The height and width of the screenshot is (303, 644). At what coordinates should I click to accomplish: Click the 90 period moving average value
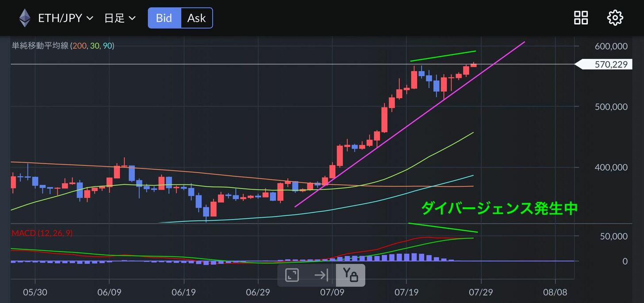pos(107,46)
